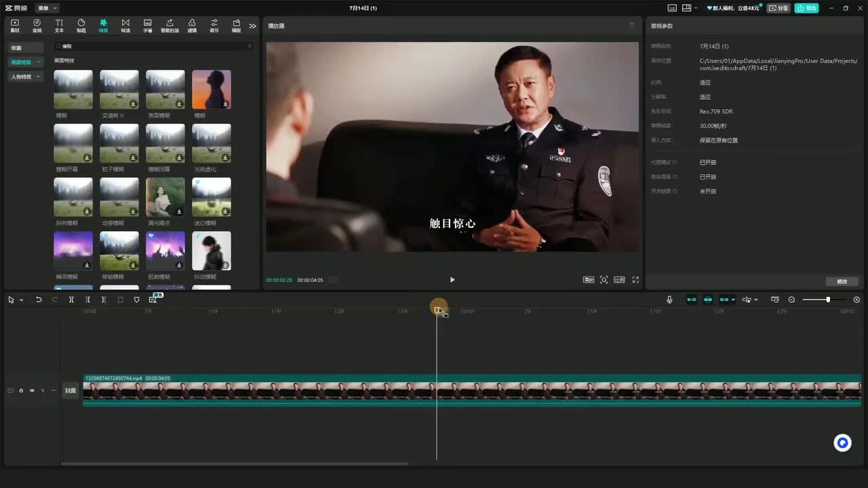Expand more tabs with double chevron
The image size is (868, 488).
(252, 26)
